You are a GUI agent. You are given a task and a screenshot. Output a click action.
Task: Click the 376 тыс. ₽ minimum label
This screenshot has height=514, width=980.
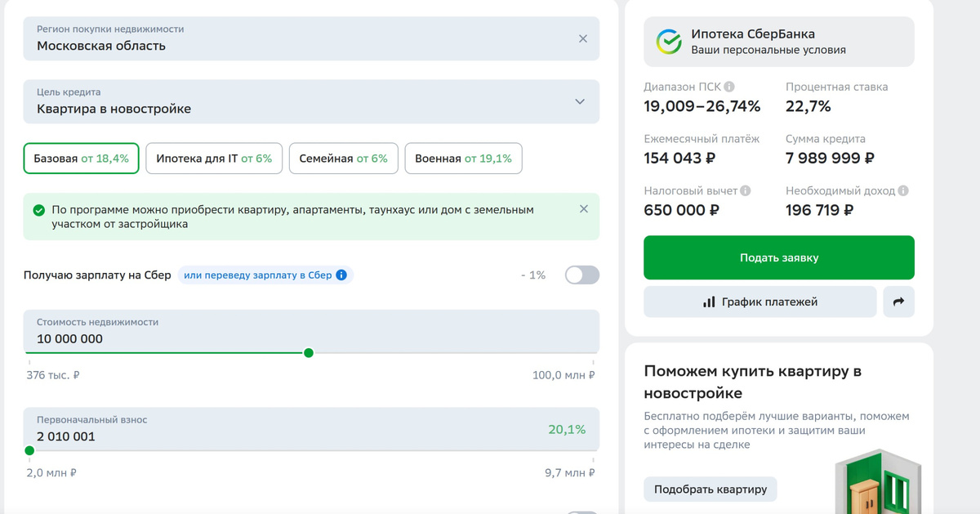coord(53,375)
